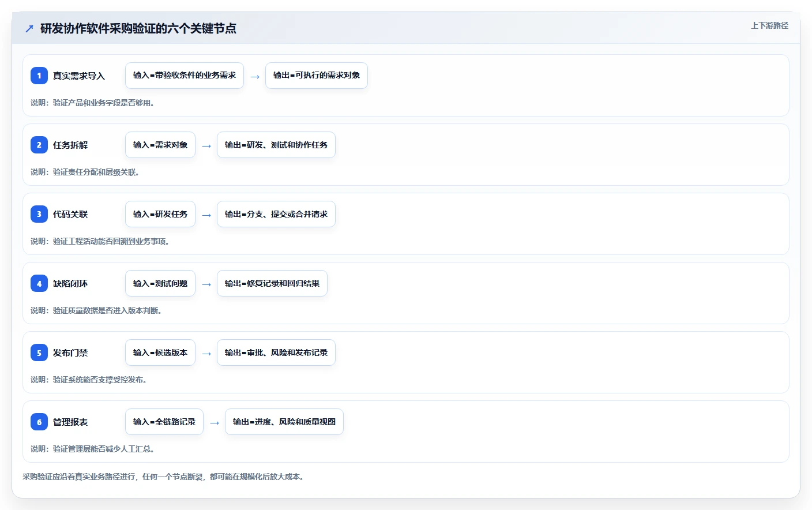Select the 输出=分支、提交或合并请求 box
Viewport: 812px width, 510px height.
276,214
